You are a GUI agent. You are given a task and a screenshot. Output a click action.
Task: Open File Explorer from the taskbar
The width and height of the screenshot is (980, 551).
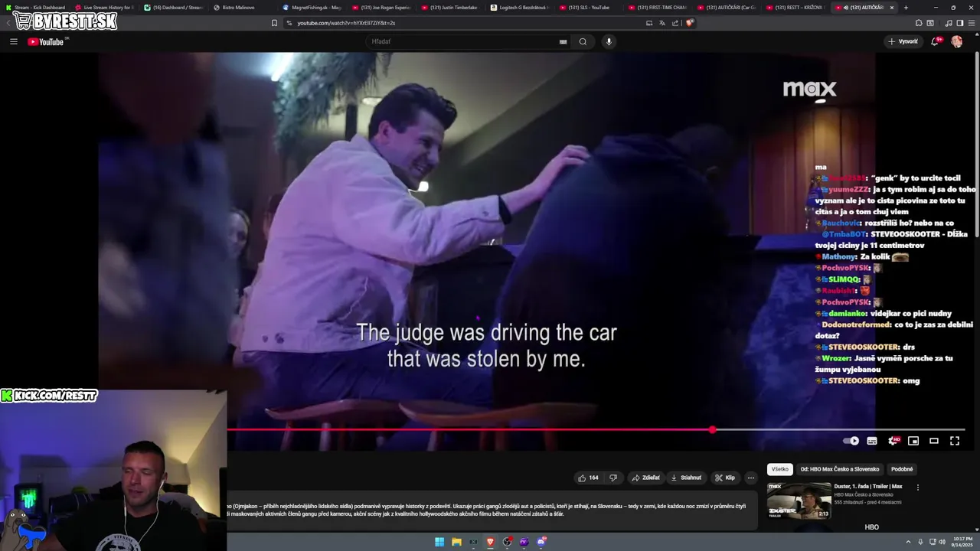tap(456, 542)
